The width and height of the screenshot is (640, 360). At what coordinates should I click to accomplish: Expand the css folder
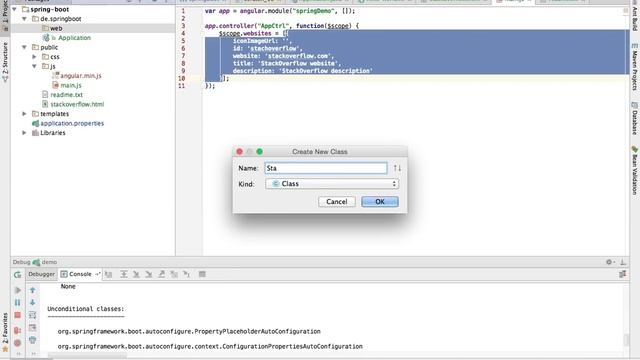[34, 57]
